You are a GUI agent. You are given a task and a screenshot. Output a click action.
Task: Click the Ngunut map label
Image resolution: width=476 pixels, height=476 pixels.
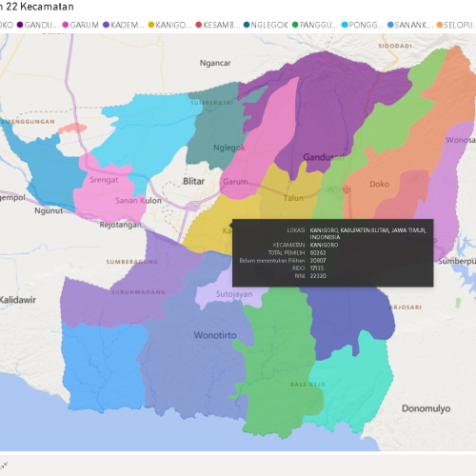pyautogui.click(x=49, y=210)
